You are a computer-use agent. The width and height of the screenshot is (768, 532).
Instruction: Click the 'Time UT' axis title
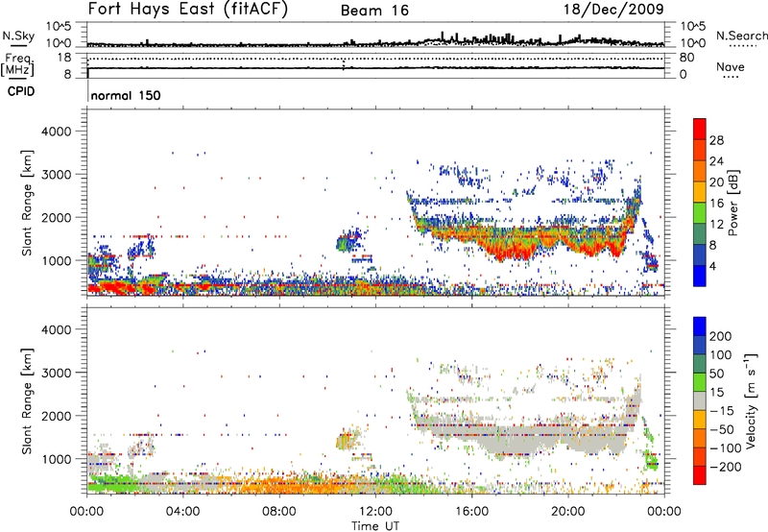click(375, 526)
